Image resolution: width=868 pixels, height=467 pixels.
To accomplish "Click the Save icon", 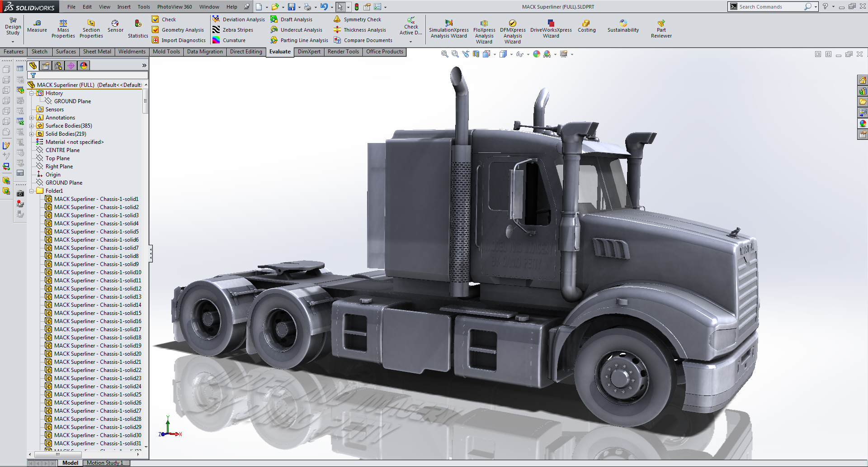I will (292, 7).
